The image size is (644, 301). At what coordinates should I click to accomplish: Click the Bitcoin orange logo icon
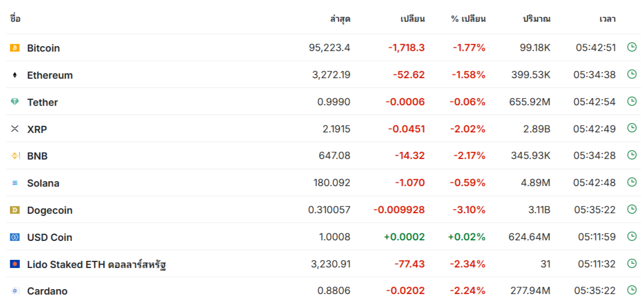click(15, 48)
